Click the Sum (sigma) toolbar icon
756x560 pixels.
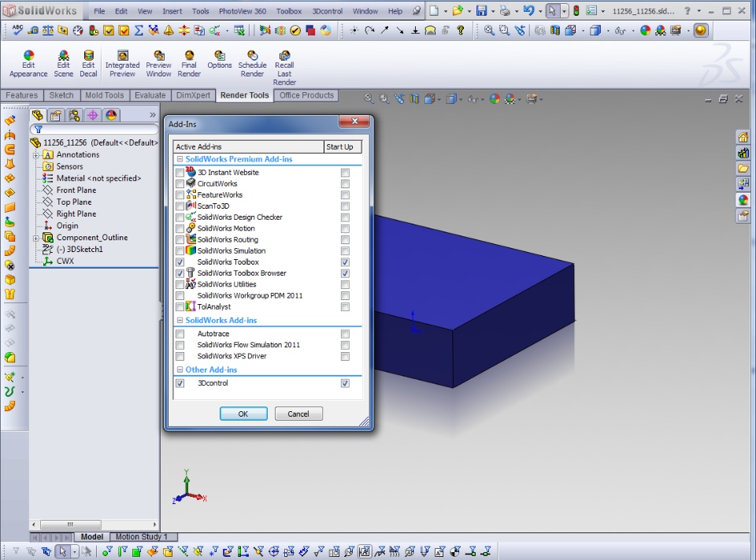139,31
